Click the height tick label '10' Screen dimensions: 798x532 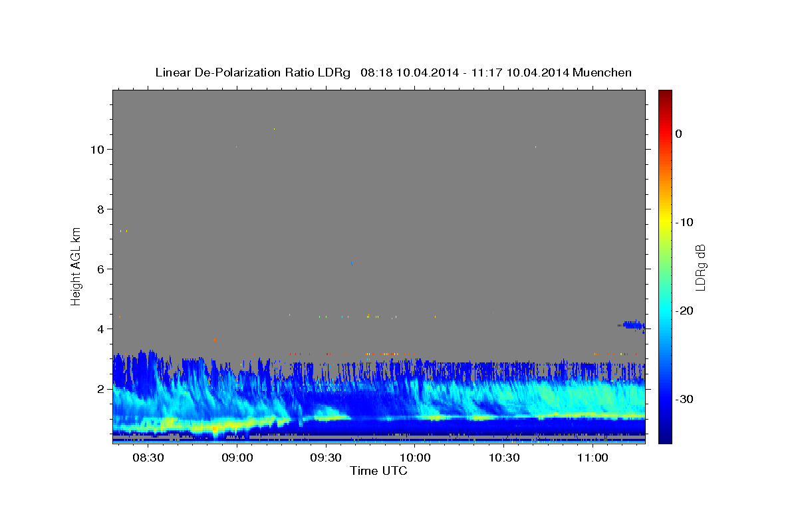[x=96, y=149]
